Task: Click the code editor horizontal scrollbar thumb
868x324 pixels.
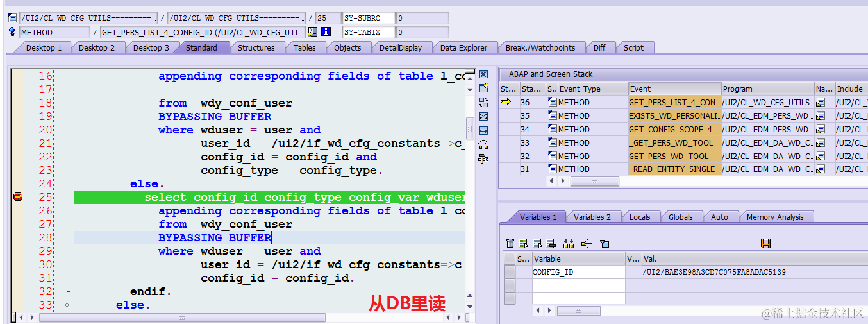Action: [182, 317]
